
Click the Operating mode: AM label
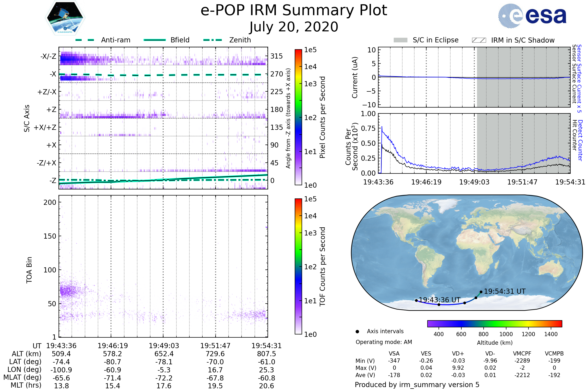tap(384, 342)
